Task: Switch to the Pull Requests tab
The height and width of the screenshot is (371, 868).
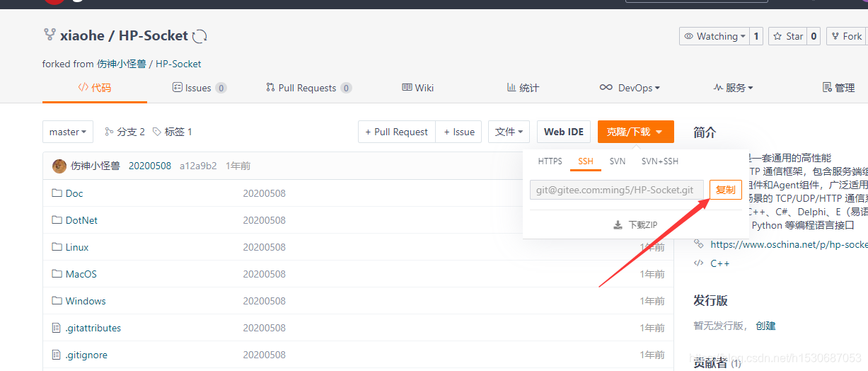Action: point(308,88)
